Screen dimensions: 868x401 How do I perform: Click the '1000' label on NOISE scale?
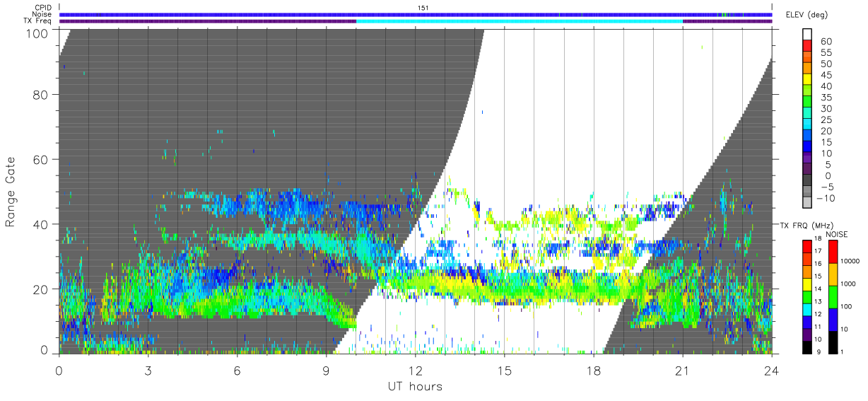click(848, 284)
